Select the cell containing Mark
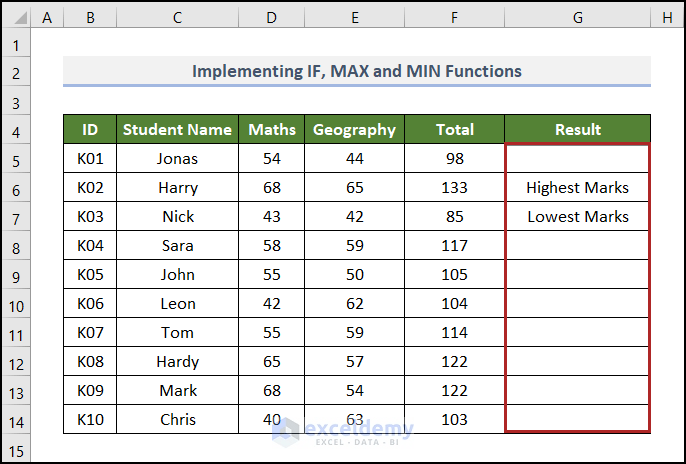 point(177,390)
